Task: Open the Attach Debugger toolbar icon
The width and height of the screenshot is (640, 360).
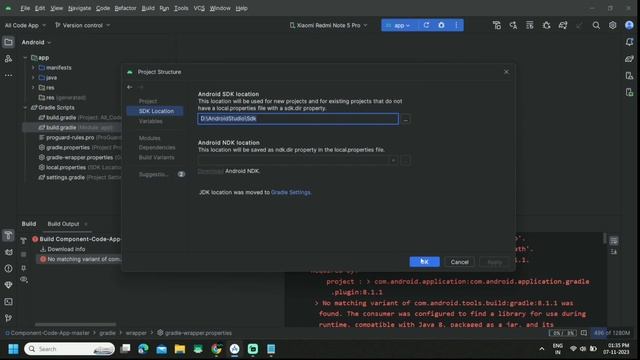Action: tap(546, 25)
